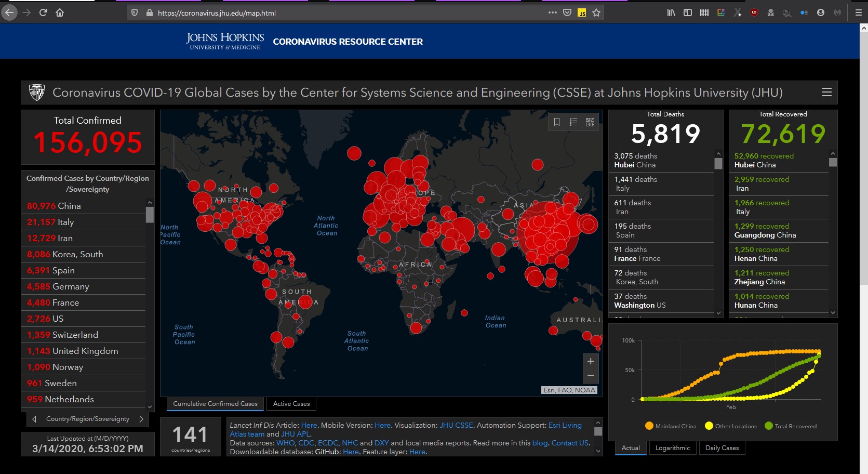The height and width of the screenshot is (474, 868).
Task: Open the map legend list icon
Action: point(573,122)
